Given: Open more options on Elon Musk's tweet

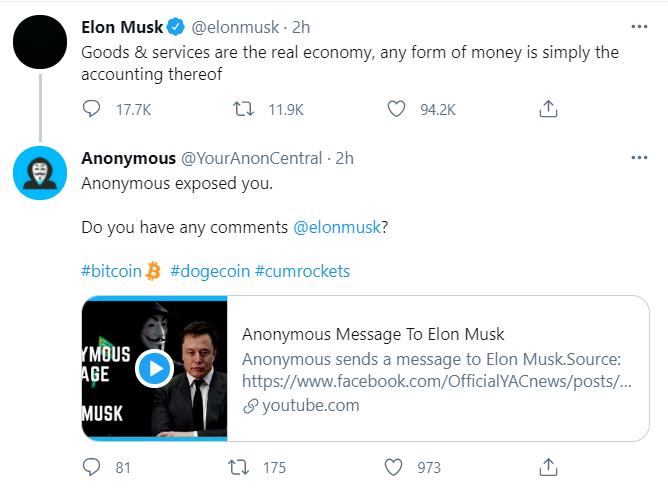Looking at the screenshot, I should click(x=638, y=27).
